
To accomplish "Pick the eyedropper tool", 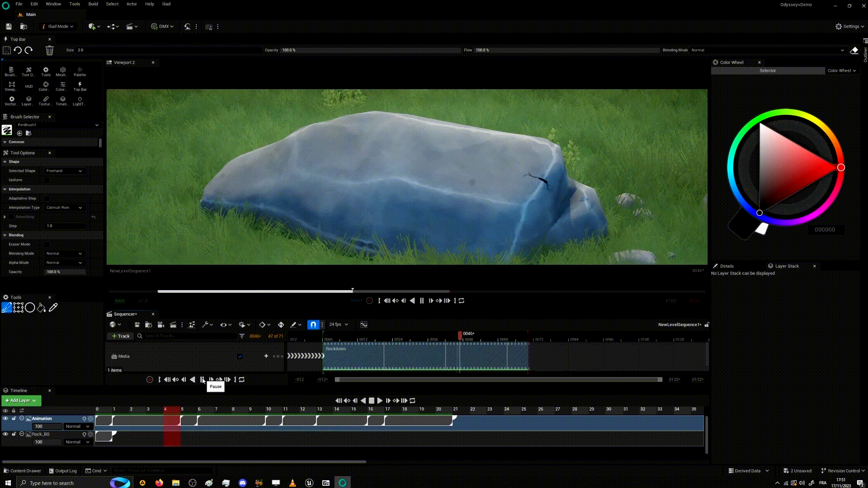I will pyautogui.click(x=53, y=308).
